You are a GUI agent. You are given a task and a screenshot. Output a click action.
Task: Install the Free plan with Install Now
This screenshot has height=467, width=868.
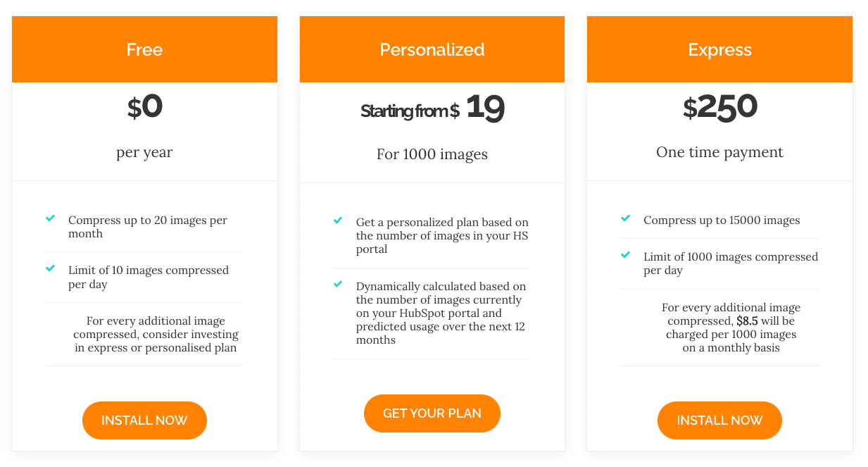click(144, 421)
